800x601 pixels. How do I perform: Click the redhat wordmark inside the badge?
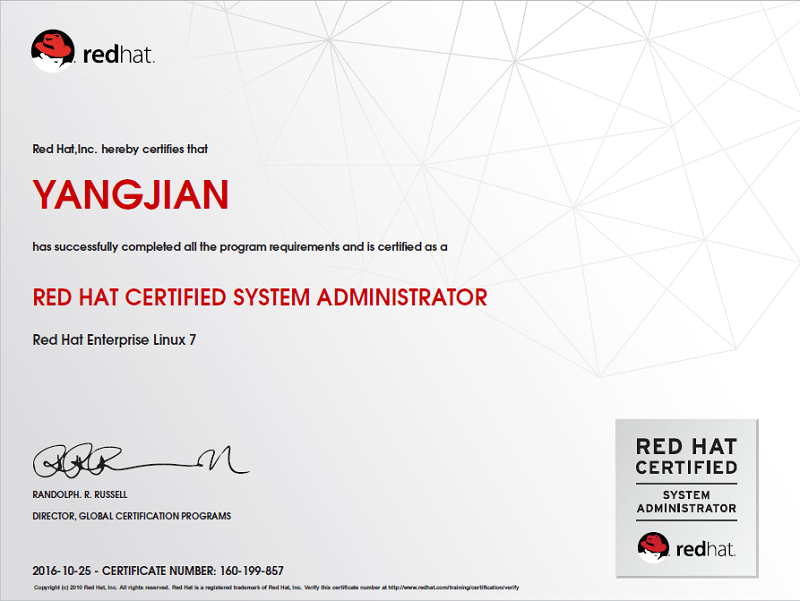tap(706, 548)
